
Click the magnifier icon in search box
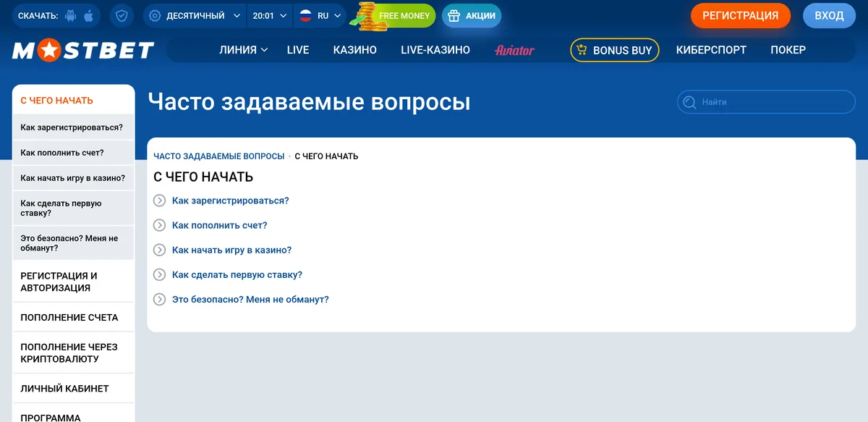(689, 102)
